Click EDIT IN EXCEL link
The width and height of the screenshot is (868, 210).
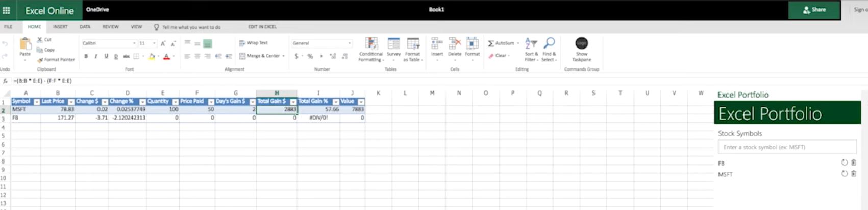tap(262, 27)
